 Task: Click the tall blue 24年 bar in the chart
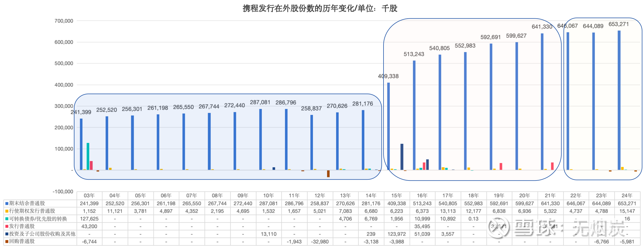(619, 100)
